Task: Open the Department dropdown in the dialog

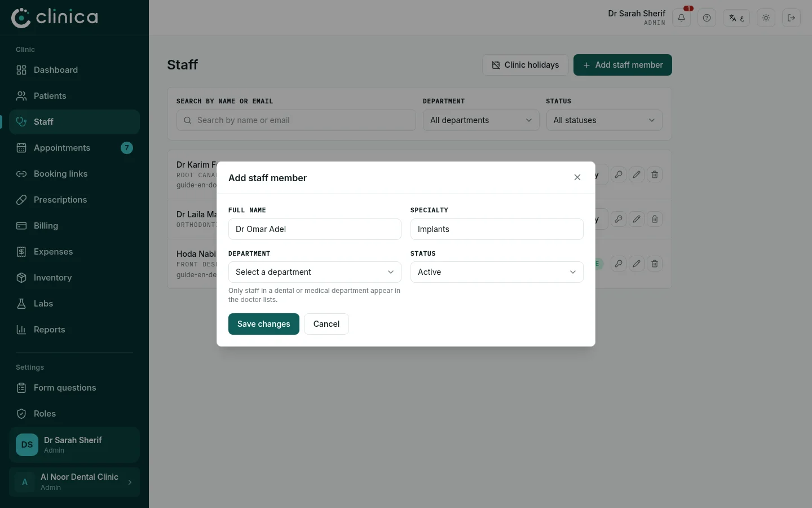Action: tap(315, 272)
